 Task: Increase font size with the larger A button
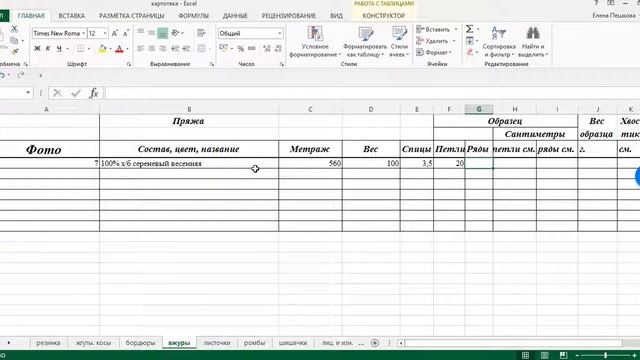click(115, 33)
